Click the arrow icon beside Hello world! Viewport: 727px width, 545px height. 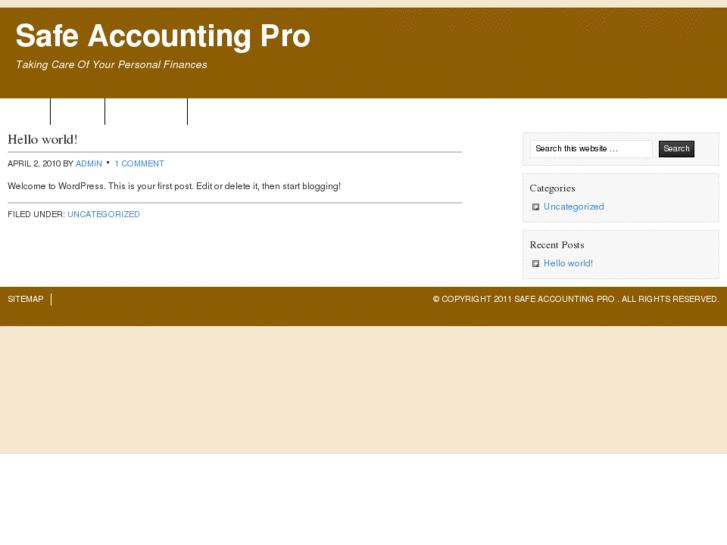536,263
